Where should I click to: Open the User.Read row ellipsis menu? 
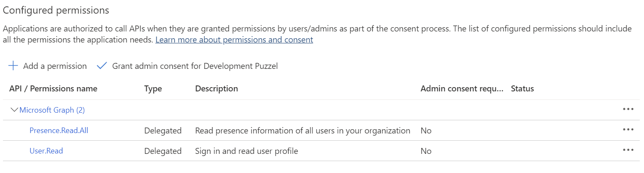pos(628,150)
